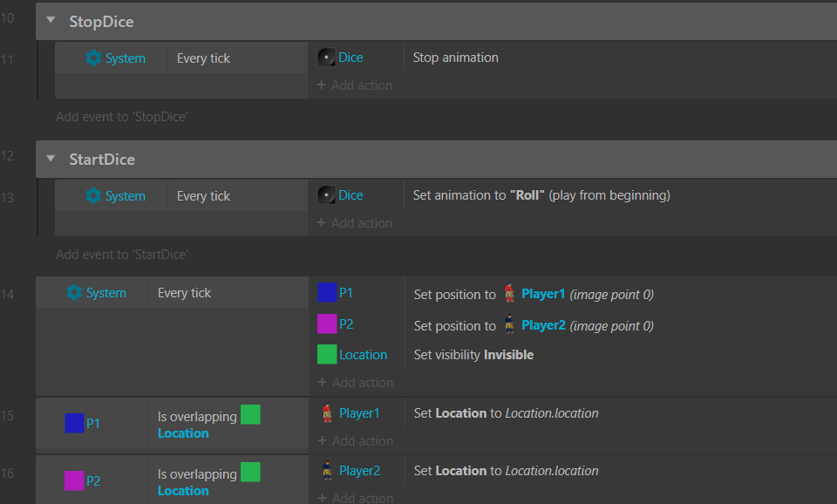Collapse the StartDice group triangle
The height and width of the screenshot is (504, 837).
click(x=51, y=160)
